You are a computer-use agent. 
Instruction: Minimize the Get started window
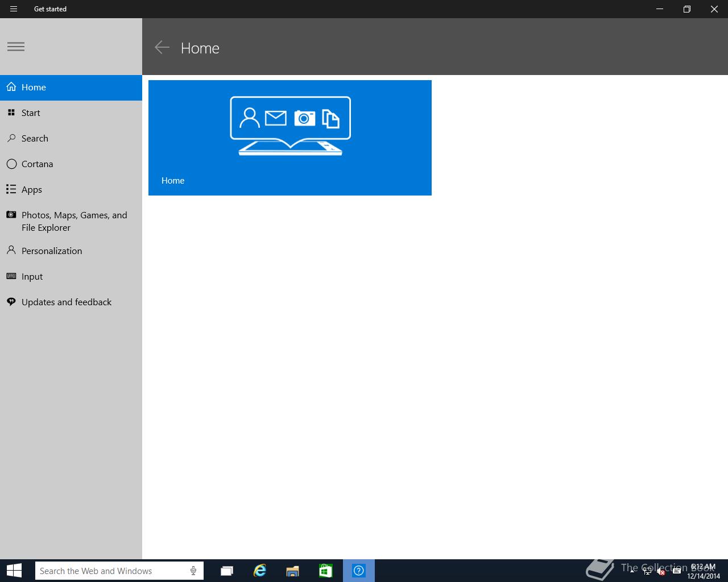660,9
